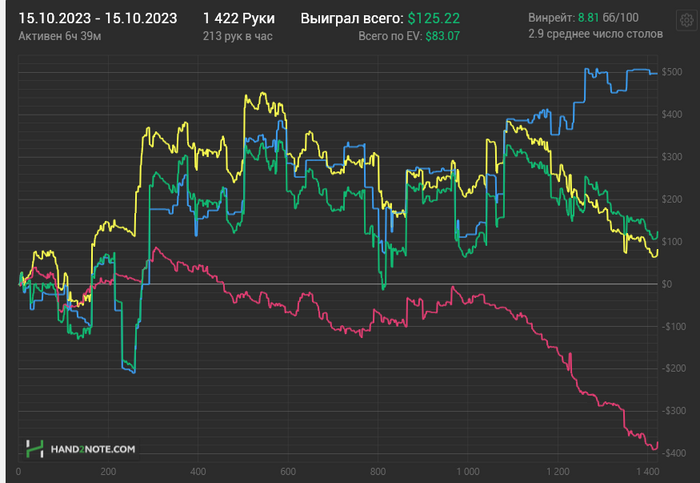Click the $500 y-axis label
The image size is (700, 483).
click(671, 72)
